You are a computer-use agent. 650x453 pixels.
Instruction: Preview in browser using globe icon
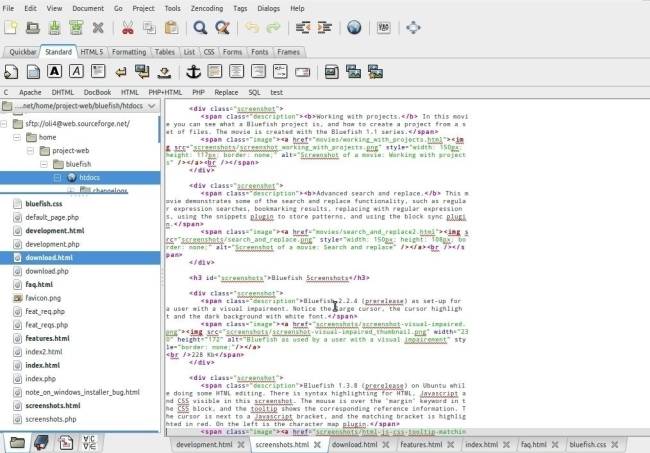354,28
